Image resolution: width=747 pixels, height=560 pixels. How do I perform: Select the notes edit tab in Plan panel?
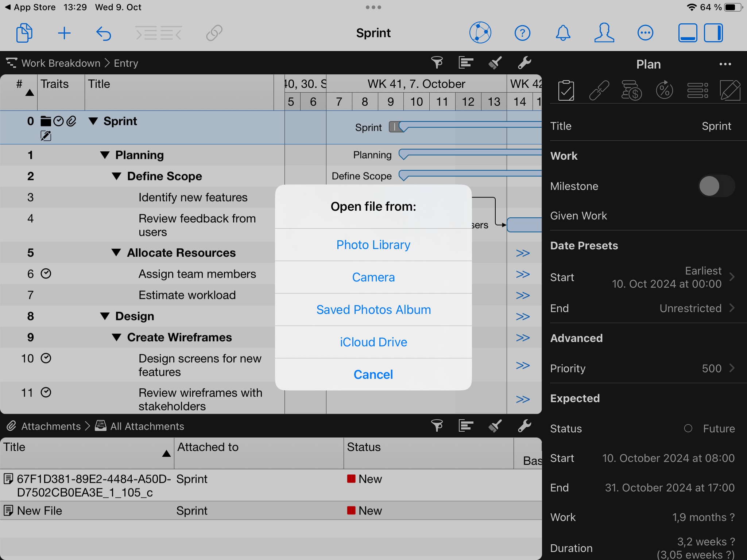(x=730, y=90)
